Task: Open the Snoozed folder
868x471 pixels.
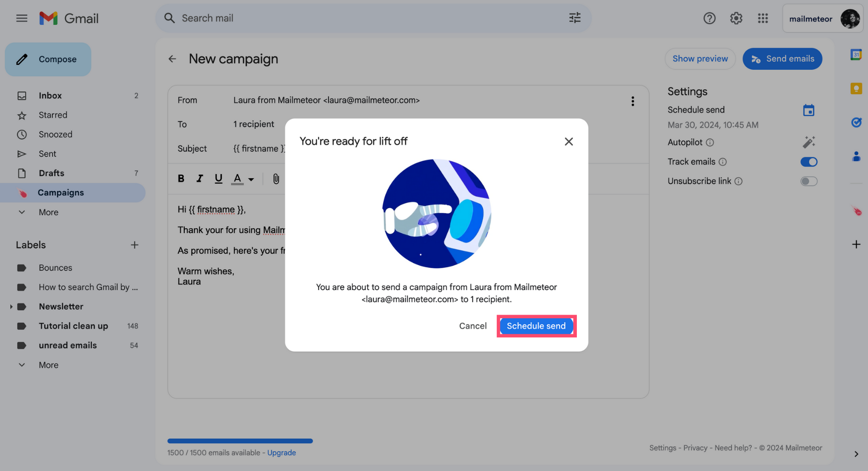Action: point(74,135)
